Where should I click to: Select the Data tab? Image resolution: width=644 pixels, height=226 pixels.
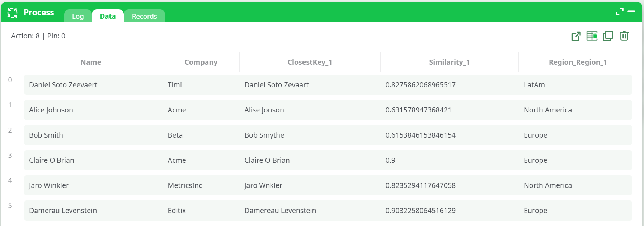click(x=108, y=16)
